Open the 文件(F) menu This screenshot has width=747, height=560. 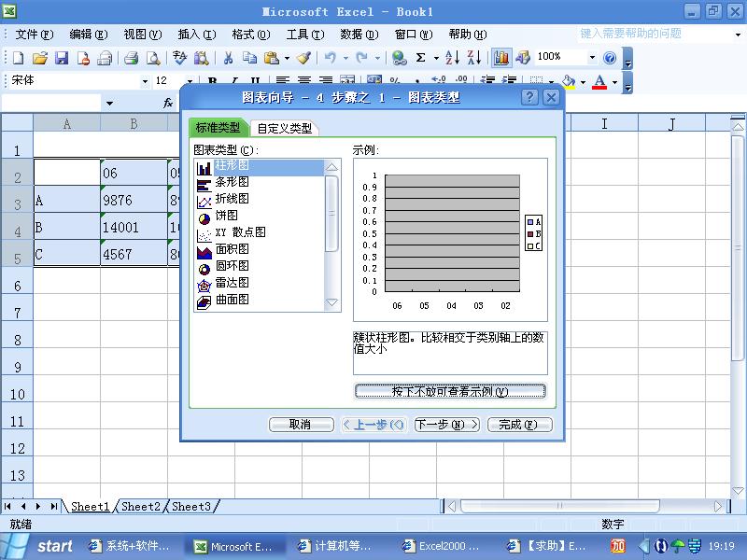tap(35, 35)
